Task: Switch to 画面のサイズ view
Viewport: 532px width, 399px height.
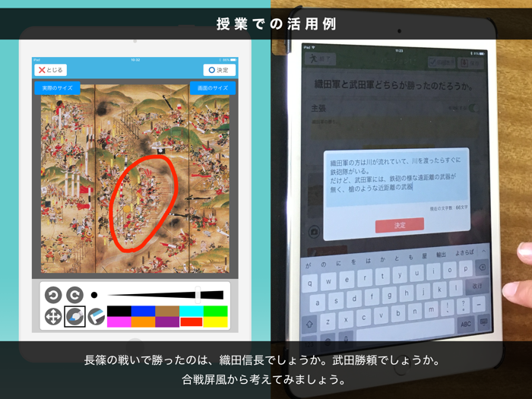Action: pos(212,88)
